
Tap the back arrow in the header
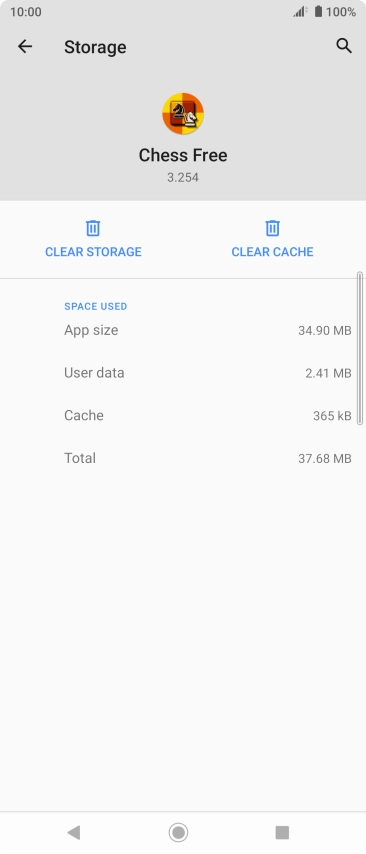[x=25, y=47]
